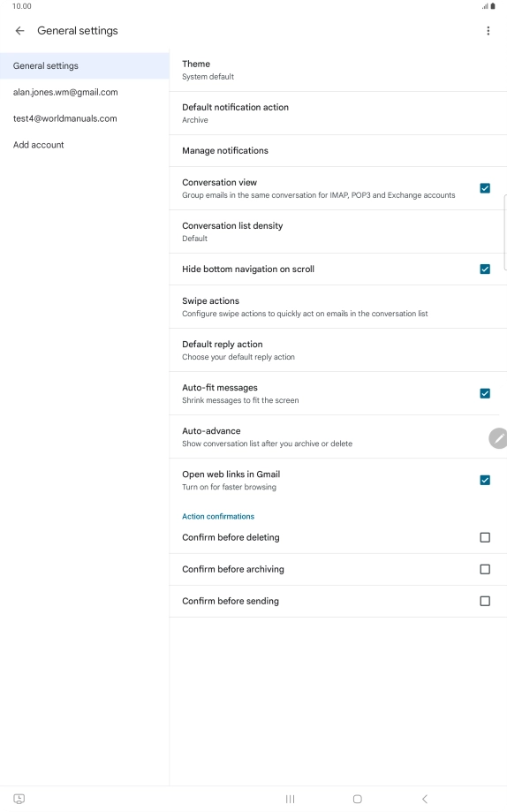This screenshot has height=812, width=507.
Task: Open recent apps from navigation bar
Action: tap(290, 799)
